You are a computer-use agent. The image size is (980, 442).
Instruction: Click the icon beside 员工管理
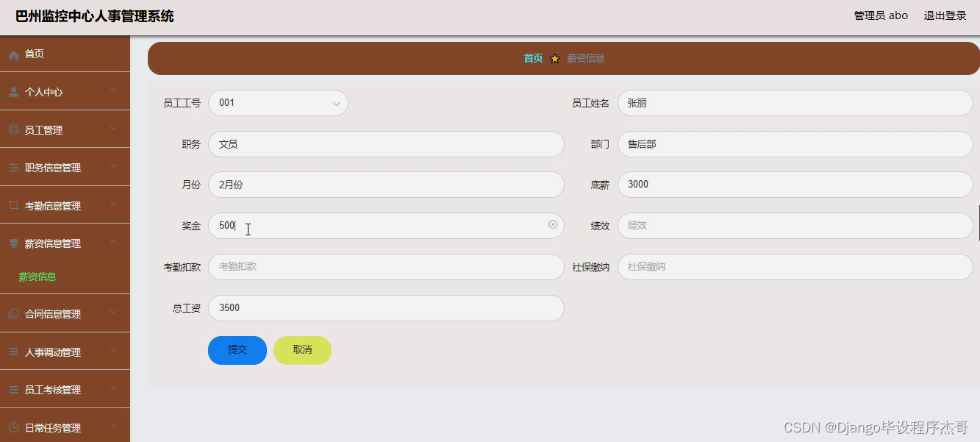click(13, 130)
